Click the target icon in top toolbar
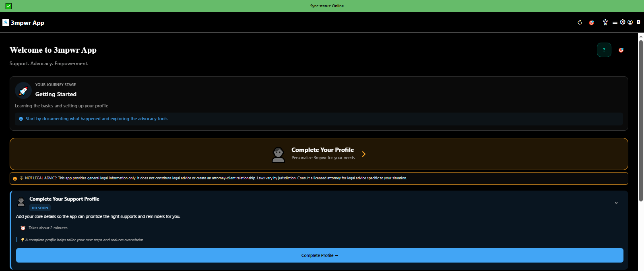Screen dimensions: 644x271 coord(591,23)
